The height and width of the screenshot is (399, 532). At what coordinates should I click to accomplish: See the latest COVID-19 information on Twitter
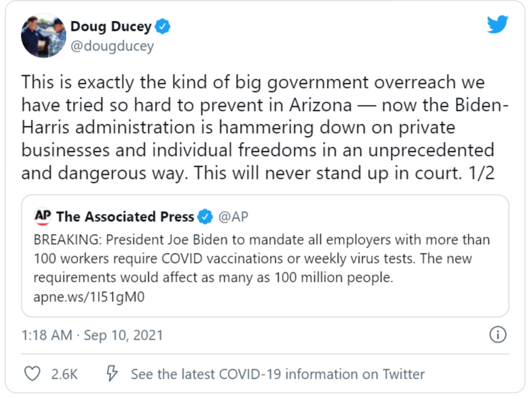277,374
